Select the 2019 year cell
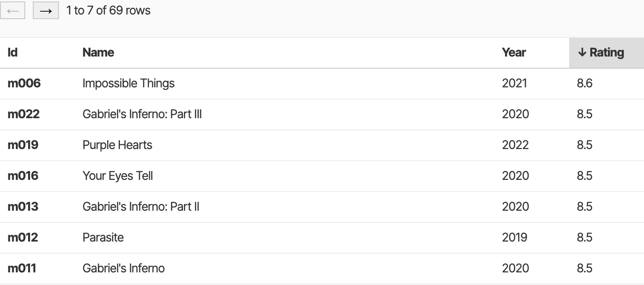Image resolution: width=644 pixels, height=285 pixels. 514,237
